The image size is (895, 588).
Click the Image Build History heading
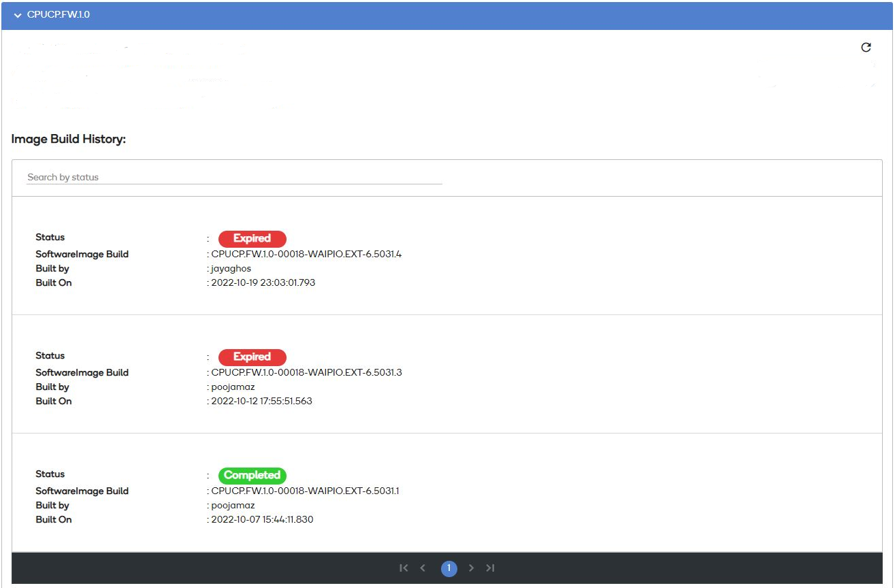[x=69, y=140]
